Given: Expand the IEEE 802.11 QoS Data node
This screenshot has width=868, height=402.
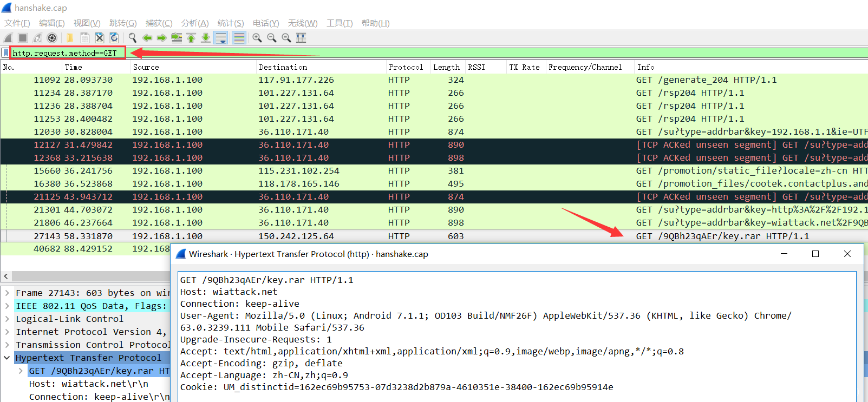Looking at the screenshot, I should point(7,306).
